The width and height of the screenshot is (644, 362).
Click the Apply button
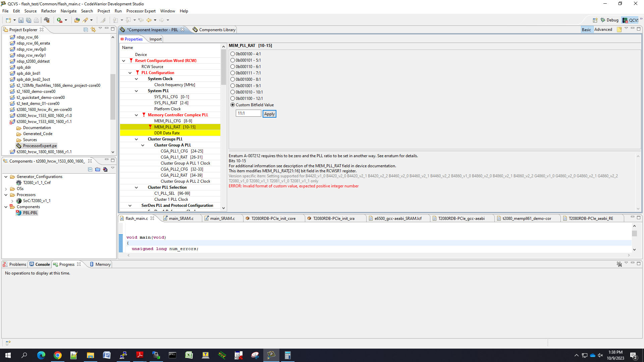pos(269,114)
